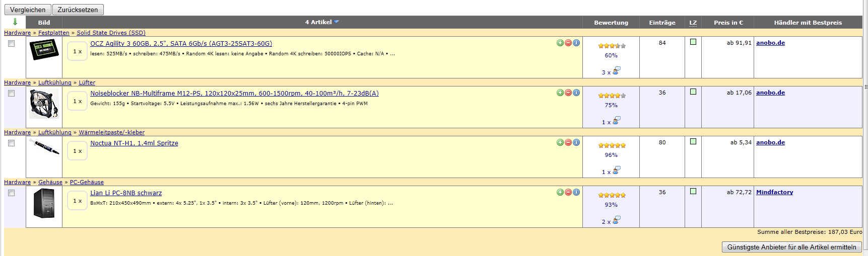The image size is (868, 256).
Task: Open the Noctua thermal paste syringe thumbnail
Action: pos(44,147)
